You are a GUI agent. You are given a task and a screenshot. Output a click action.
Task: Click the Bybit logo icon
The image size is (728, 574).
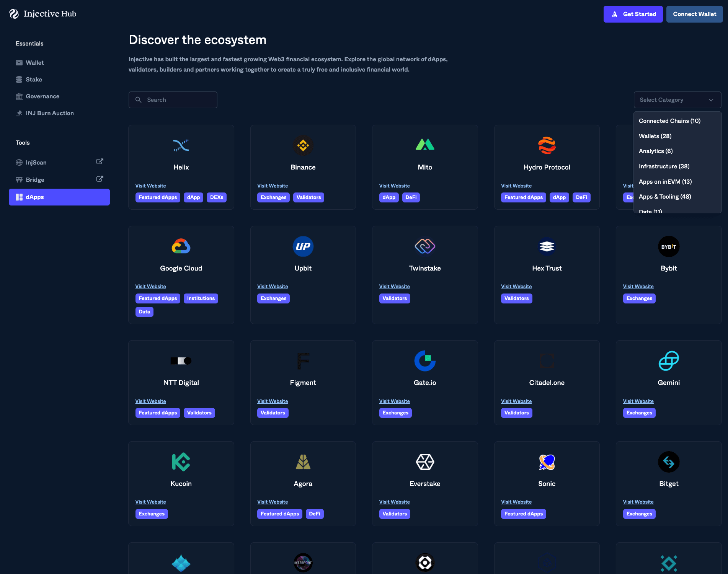(x=669, y=246)
